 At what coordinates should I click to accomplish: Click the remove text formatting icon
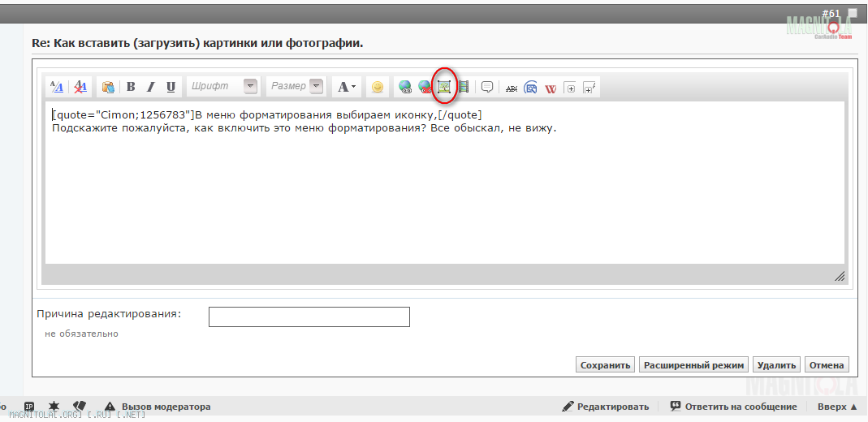point(80,87)
